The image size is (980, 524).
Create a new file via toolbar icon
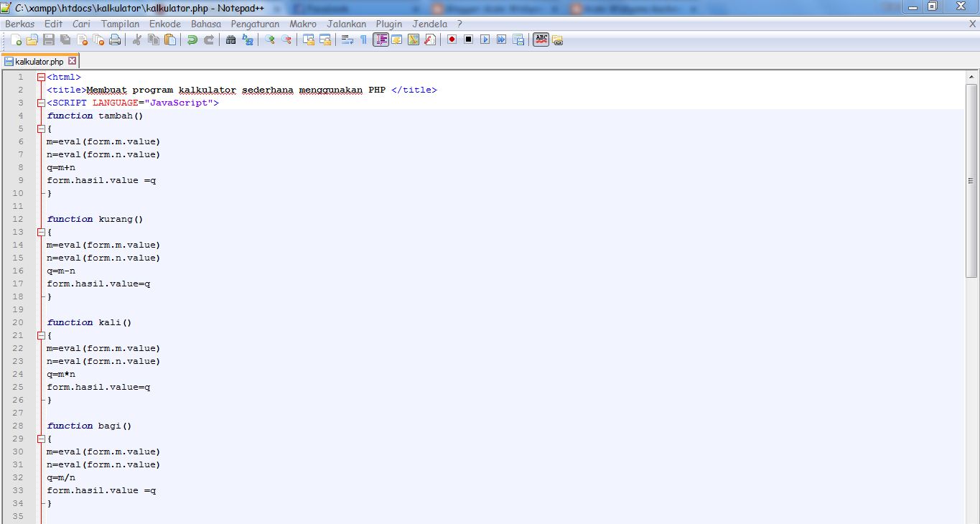pos(17,39)
